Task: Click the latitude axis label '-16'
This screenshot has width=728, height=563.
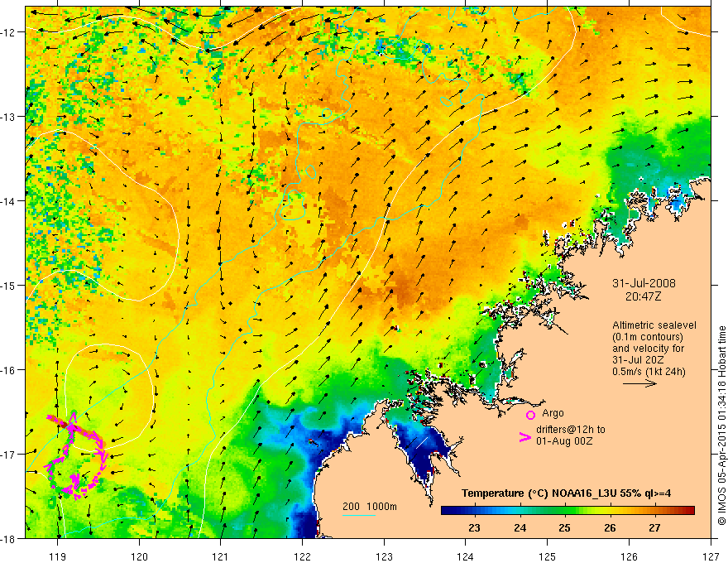Action: [x=7, y=370]
